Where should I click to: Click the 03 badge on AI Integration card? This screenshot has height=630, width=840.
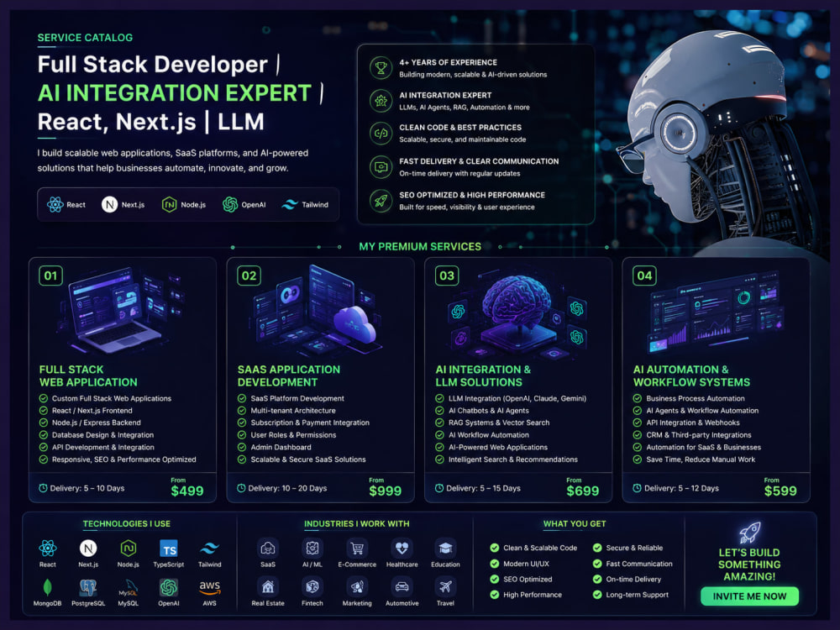pos(447,276)
